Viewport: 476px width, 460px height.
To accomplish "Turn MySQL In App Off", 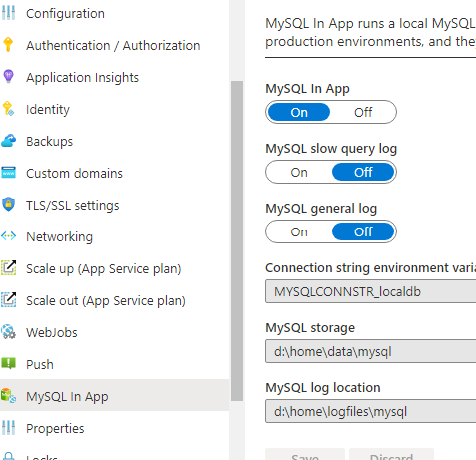I will (x=363, y=112).
